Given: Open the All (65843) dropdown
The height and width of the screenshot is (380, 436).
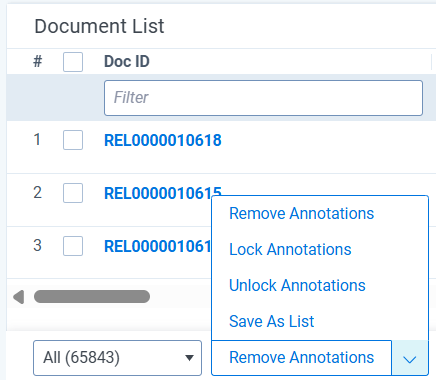Looking at the screenshot, I should click(x=117, y=358).
